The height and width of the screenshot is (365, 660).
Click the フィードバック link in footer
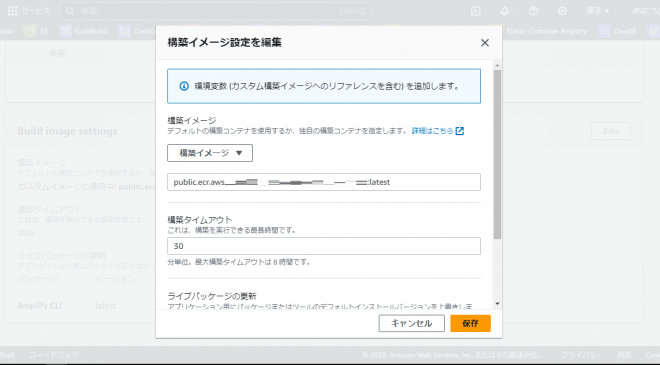[x=53, y=355]
